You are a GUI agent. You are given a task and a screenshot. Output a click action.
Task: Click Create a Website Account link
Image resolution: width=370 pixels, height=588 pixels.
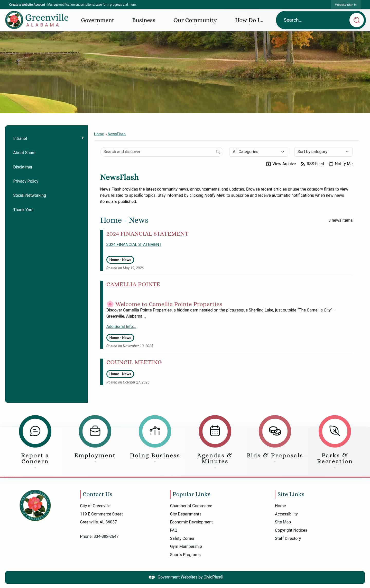click(x=27, y=5)
